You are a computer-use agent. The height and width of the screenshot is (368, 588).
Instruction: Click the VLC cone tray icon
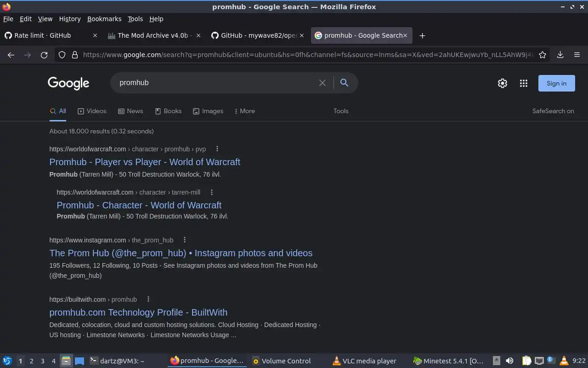coord(564,361)
